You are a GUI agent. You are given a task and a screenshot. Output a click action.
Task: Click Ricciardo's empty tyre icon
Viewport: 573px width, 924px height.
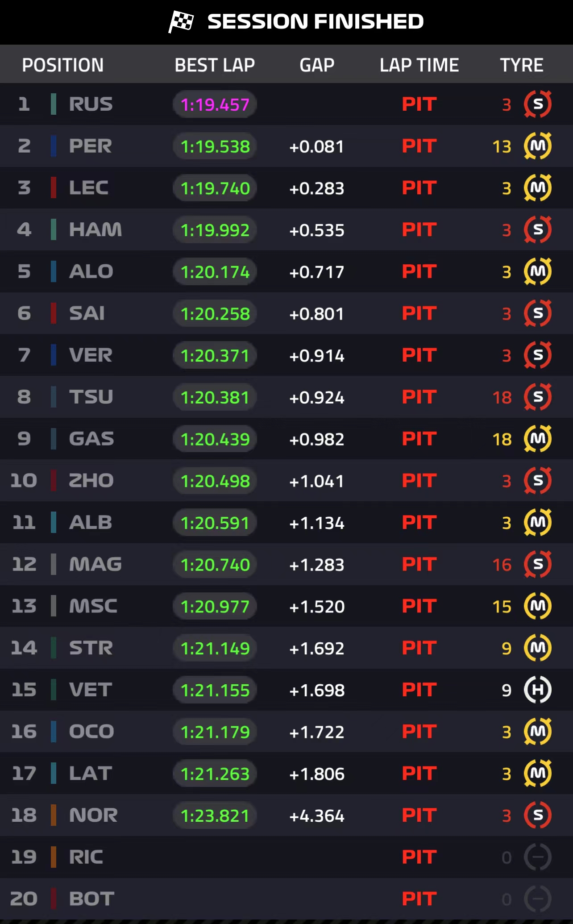(x=538, y=857)
